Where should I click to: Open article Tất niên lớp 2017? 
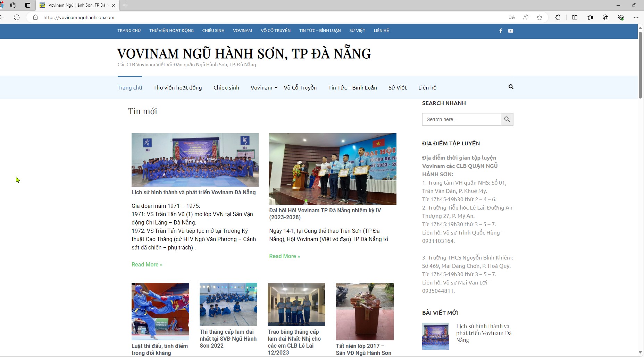(x=363, y=349)
